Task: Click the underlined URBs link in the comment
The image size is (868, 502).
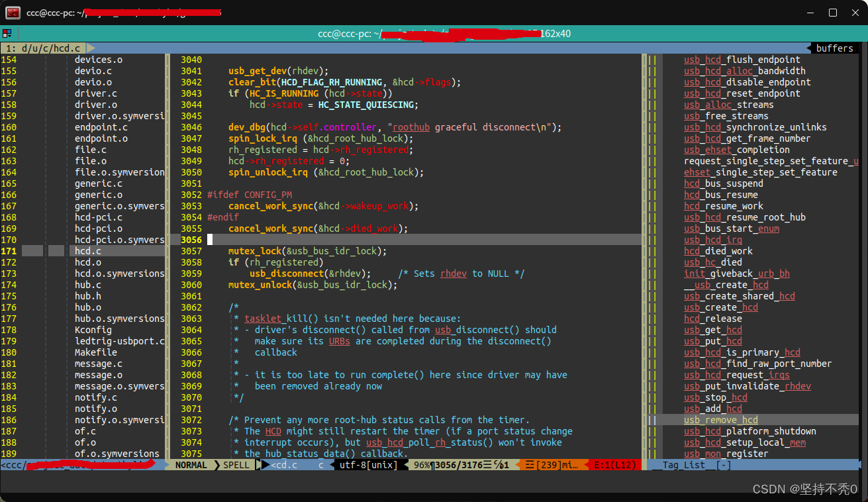Action: pos(339,341)
